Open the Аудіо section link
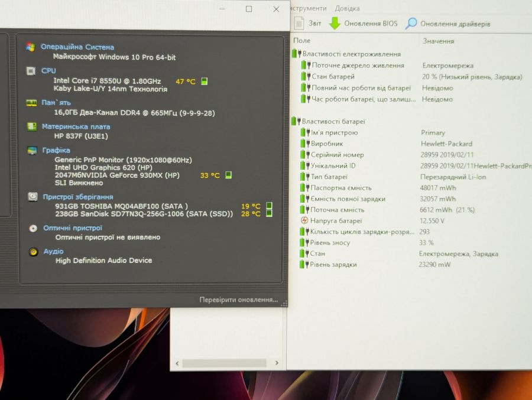The image size is (532, 400). coord(54,251)
